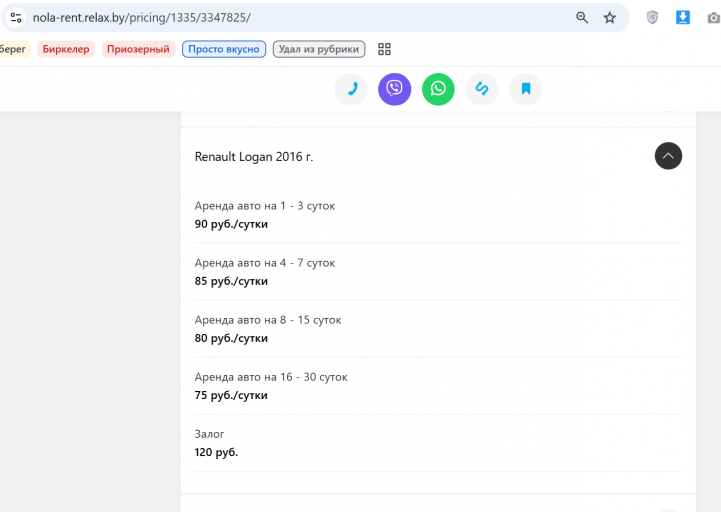Image resolution: width=721 pixels, height=512 pixels.
Task: Click the 85 руб./сутки price
Action: coord(231,281)
